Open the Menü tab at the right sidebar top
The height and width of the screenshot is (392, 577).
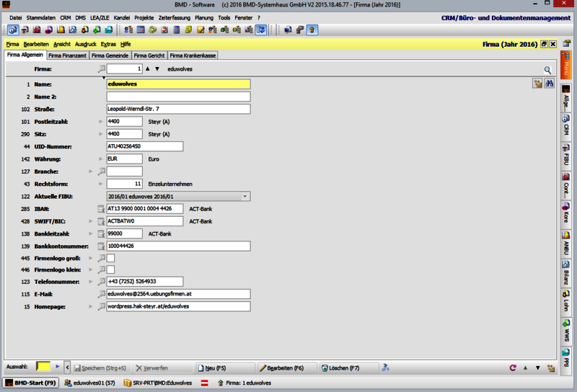point(566,66)
